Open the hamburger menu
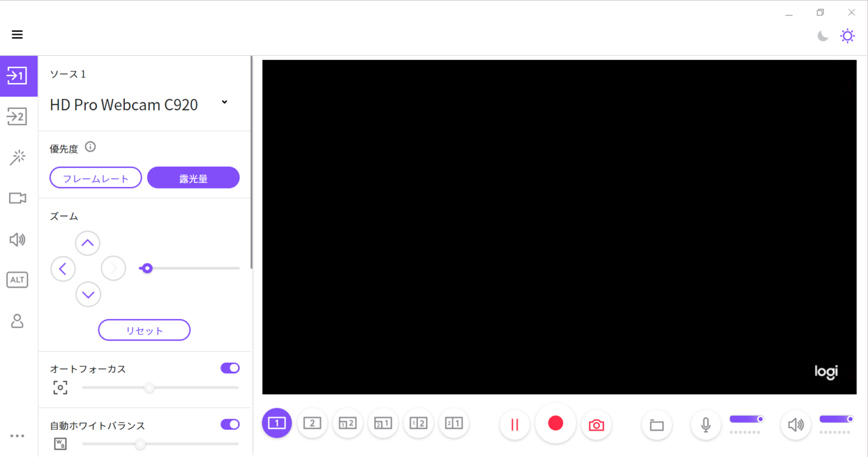This screenshot has width=868, height=457. [x=17, y=34]
